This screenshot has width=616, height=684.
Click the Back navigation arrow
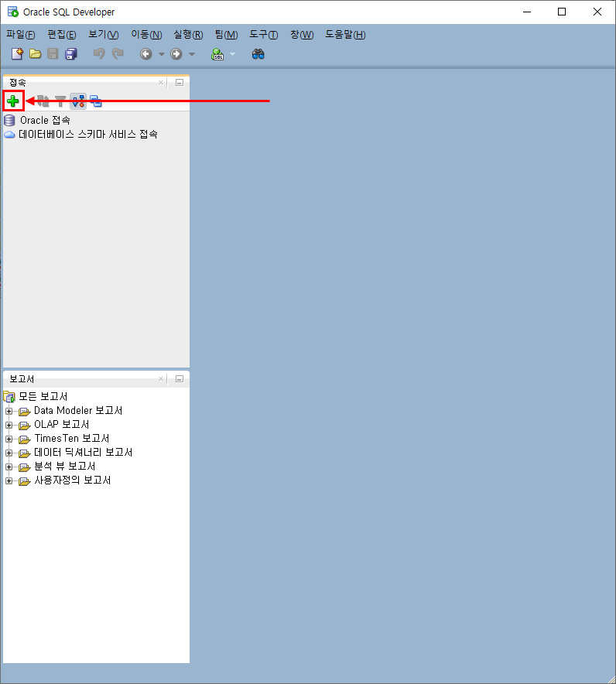pos(146,54)
